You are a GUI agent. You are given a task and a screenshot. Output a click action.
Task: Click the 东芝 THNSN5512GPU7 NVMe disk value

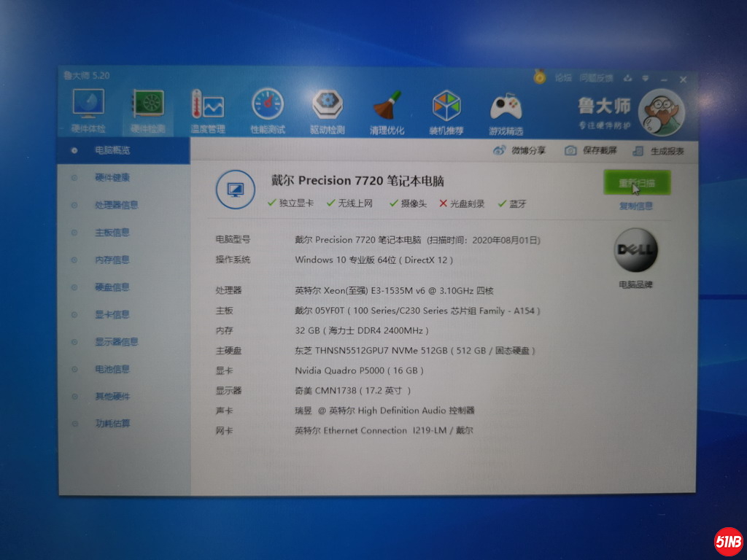[415, 351]
